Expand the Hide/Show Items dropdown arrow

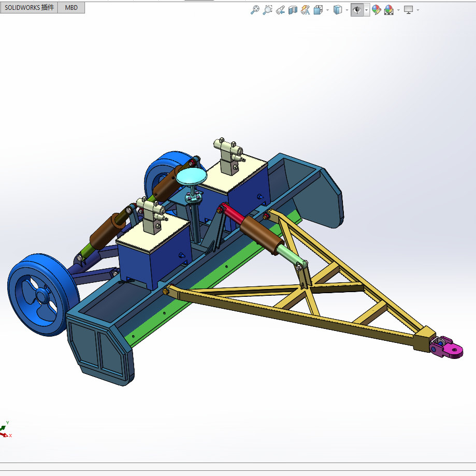[366, 10]
